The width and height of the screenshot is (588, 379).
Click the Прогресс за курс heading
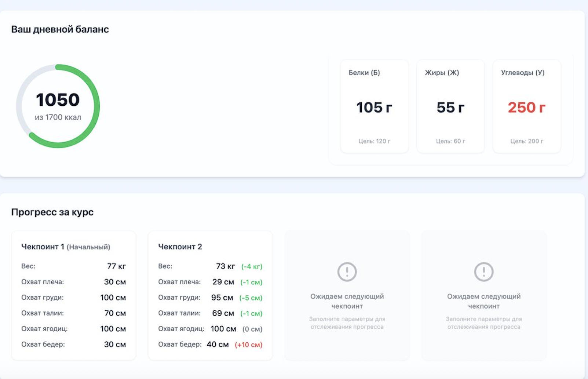(52, 212)
